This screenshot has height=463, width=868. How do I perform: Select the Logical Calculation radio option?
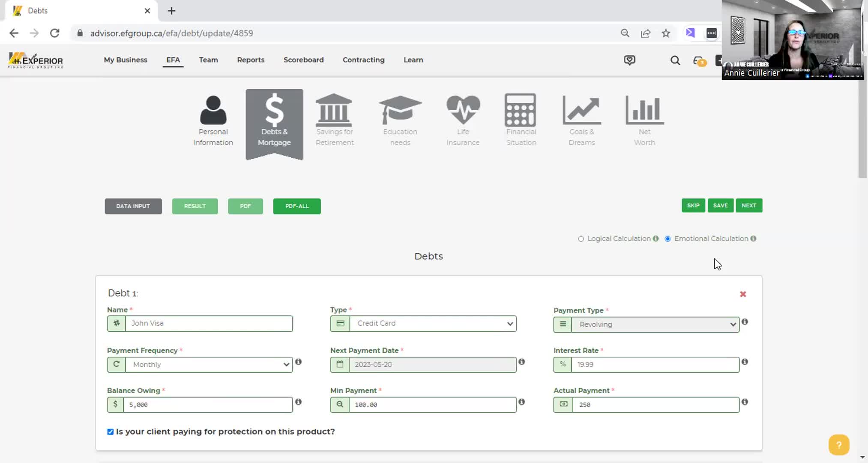[x=581, y=239]
